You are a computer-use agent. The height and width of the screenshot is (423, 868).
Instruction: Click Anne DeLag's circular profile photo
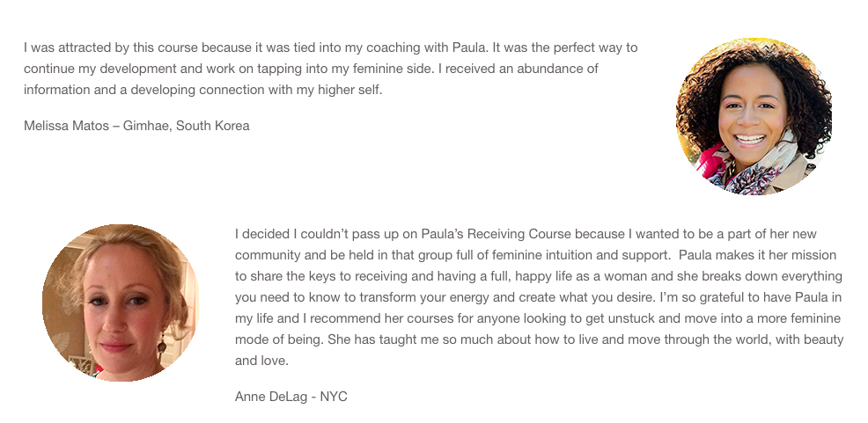pos(121,303)
